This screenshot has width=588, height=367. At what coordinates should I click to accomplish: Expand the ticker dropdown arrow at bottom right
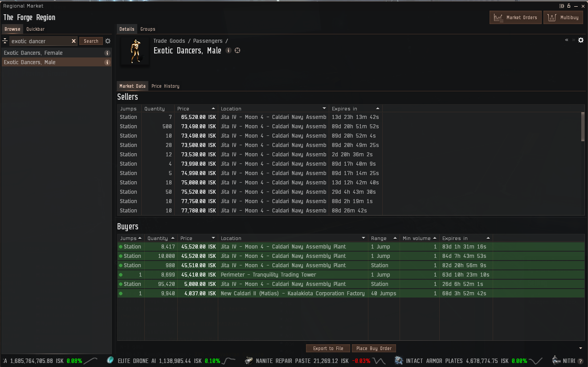coord(580,348)
